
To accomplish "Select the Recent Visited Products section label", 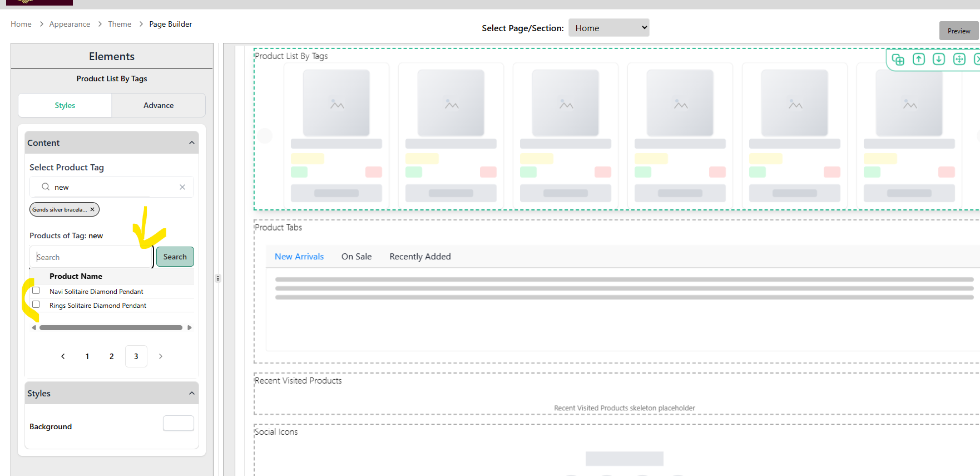I will point(298,380).
